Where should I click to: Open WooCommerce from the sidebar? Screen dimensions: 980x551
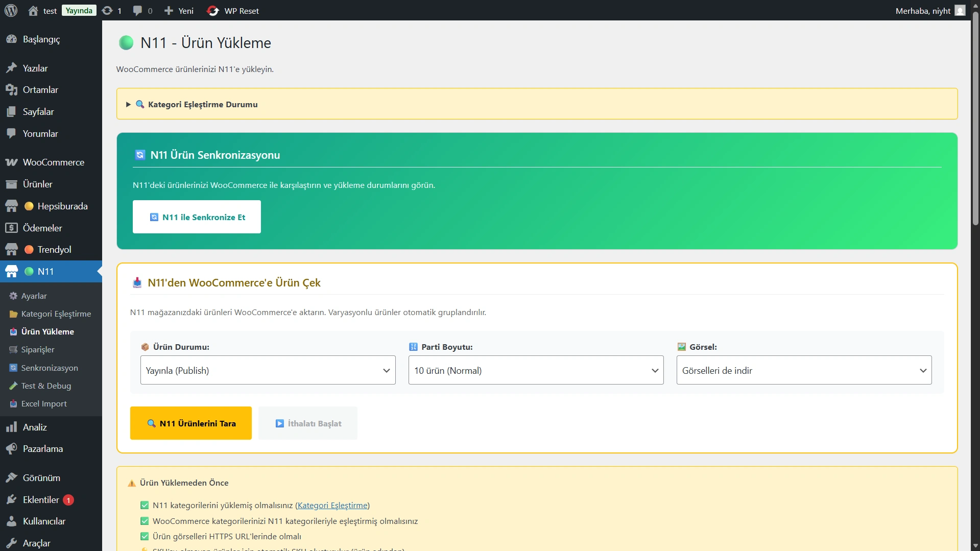pos(53,162)
